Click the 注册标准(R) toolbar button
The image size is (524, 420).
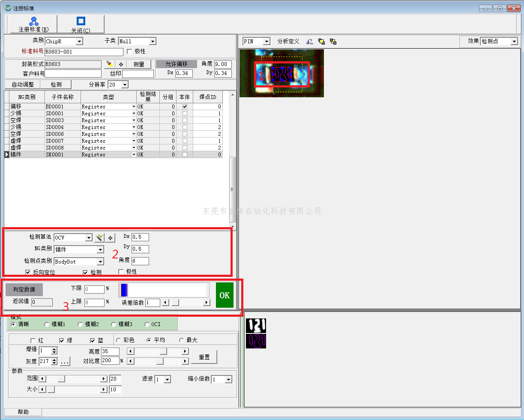tap(33, 24)
